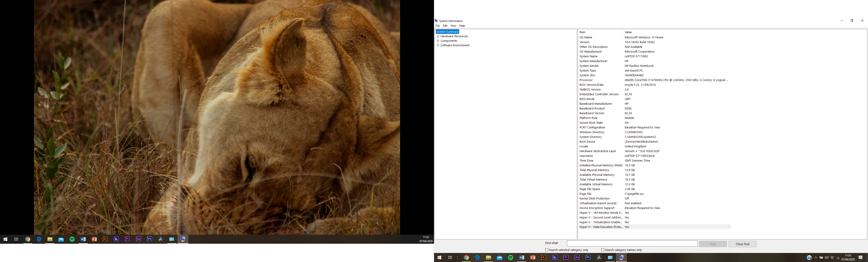Open the Dropbox icon in the system tray

pos(832,258)
